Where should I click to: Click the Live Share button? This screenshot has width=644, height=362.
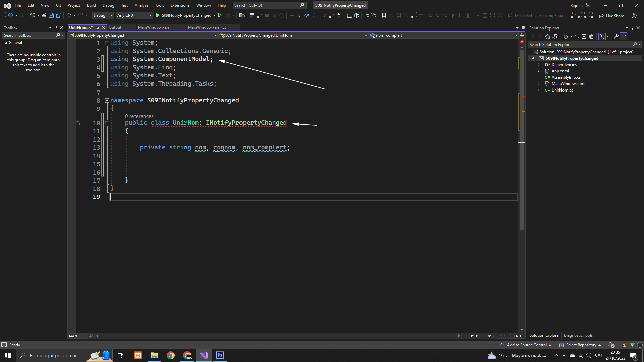pos(611,16)
